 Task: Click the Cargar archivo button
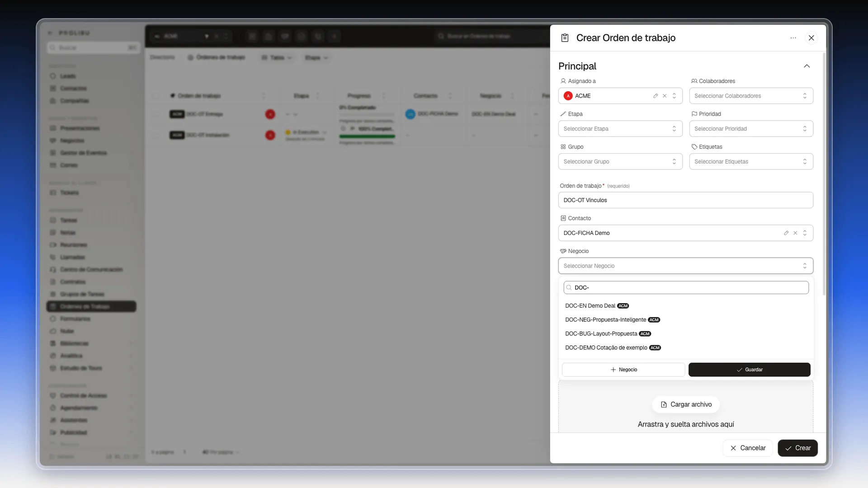coord(686,404)
